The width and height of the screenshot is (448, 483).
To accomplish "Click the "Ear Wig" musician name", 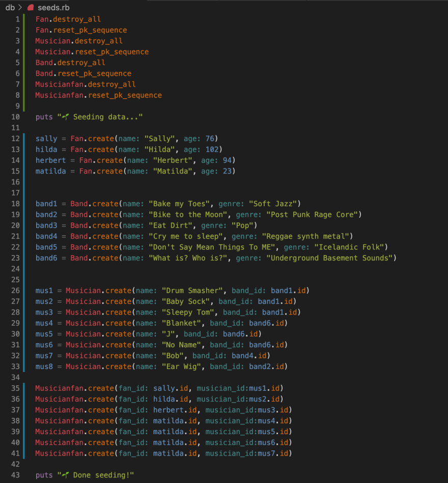I will click(181, 366).
